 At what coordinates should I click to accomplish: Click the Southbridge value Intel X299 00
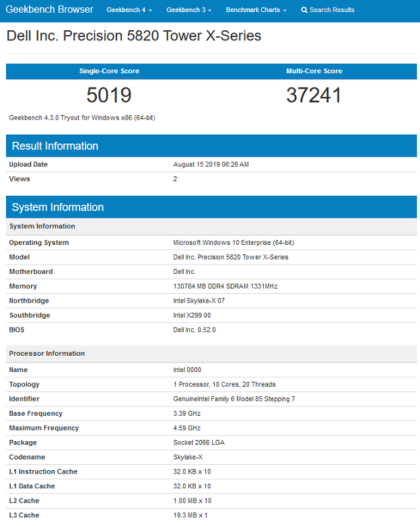pos(192,315)
